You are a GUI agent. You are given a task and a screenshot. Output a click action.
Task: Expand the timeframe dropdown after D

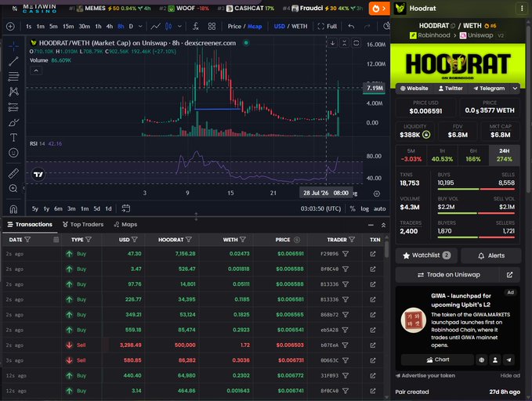140,27
